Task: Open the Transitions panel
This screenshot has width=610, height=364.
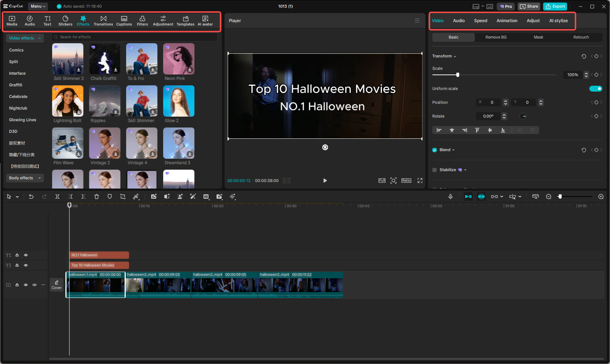Action: click(103, 21)
